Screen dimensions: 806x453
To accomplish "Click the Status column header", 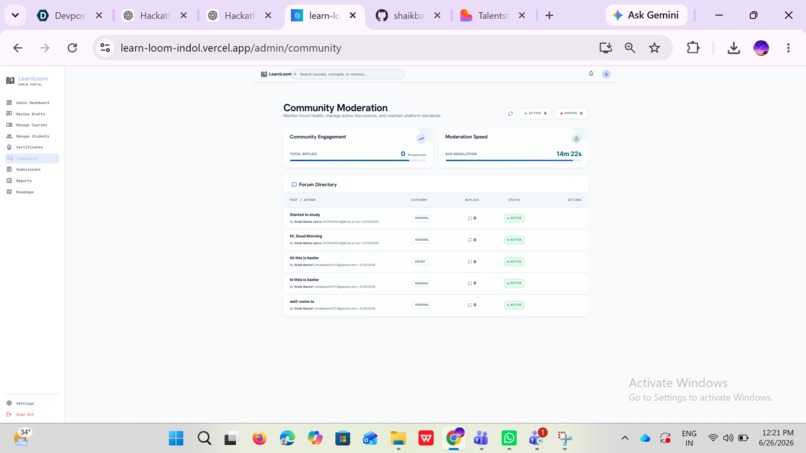I will tap(514, 200).
